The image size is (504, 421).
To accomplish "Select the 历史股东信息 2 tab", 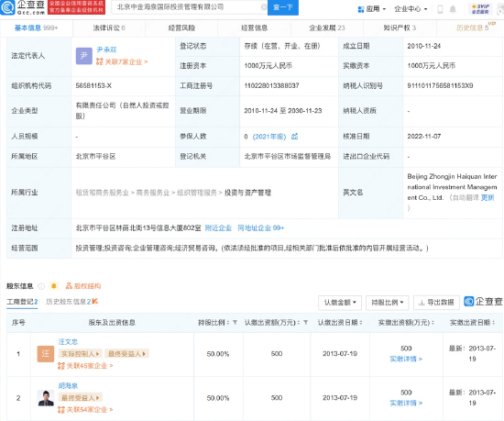I will [71, 302].
